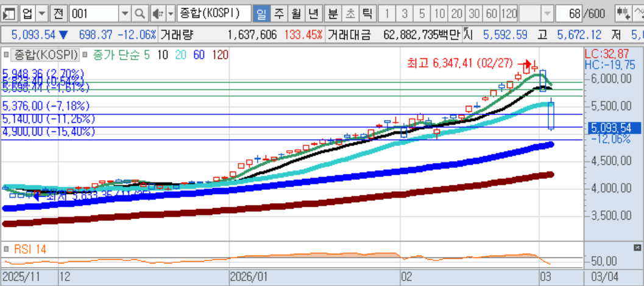The height and width of the screenshot is (286, 644).
Task: Toggle the left side panel icon
Action: pos(9,14)
